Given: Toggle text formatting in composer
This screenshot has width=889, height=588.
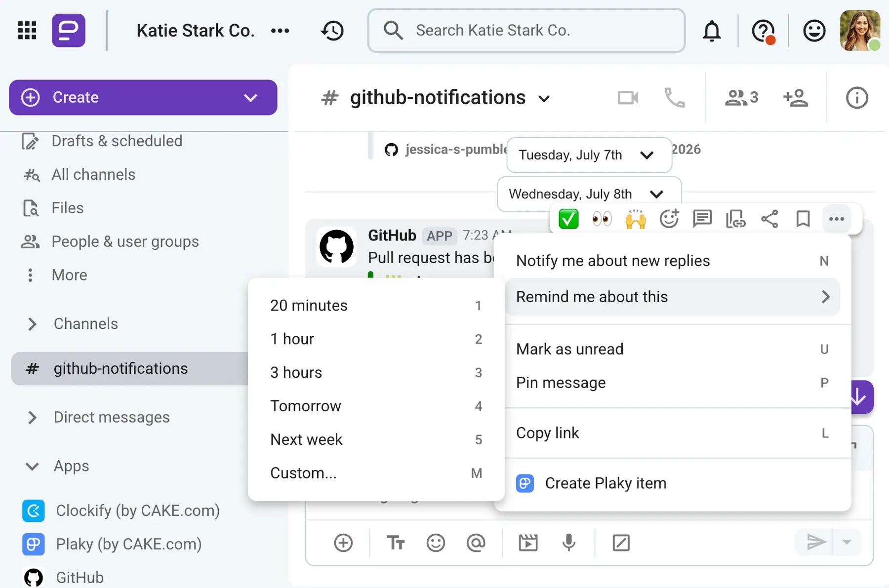Looking at the screenshot, I should tap(396, 543).
